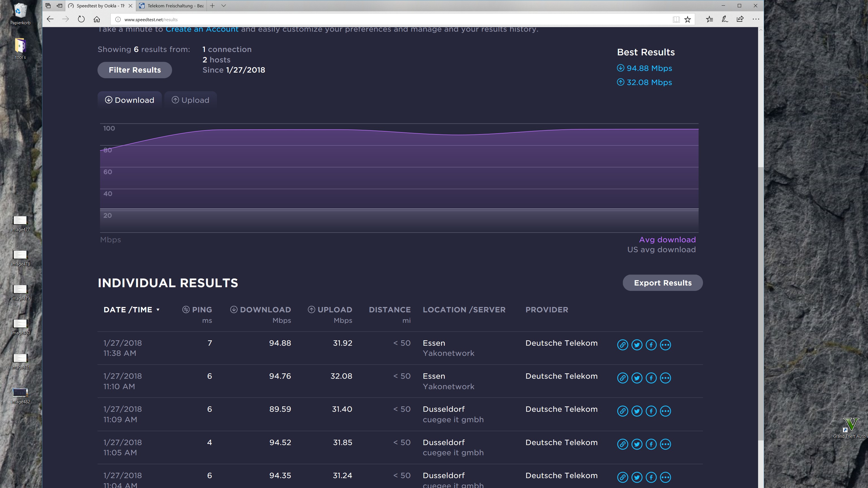Expand the tab list chevron
The image size is (868, 488).
click(x=223, y=6)
